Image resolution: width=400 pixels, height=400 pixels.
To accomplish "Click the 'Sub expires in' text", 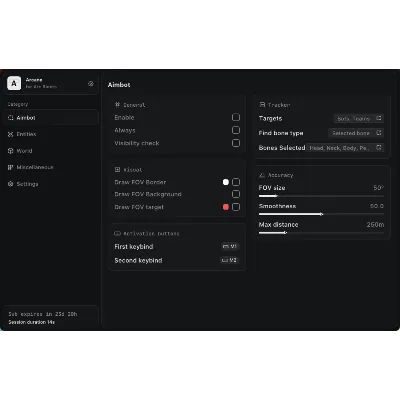I will click(43, 314).
